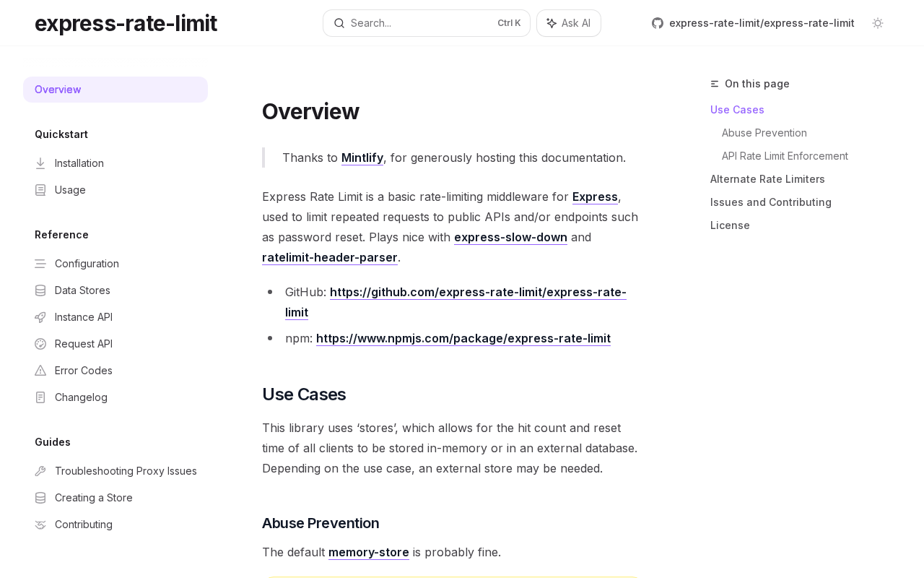Click the Error Codes warning icon
Viewport: 924px width, 578px height.
tap(40, 371)
